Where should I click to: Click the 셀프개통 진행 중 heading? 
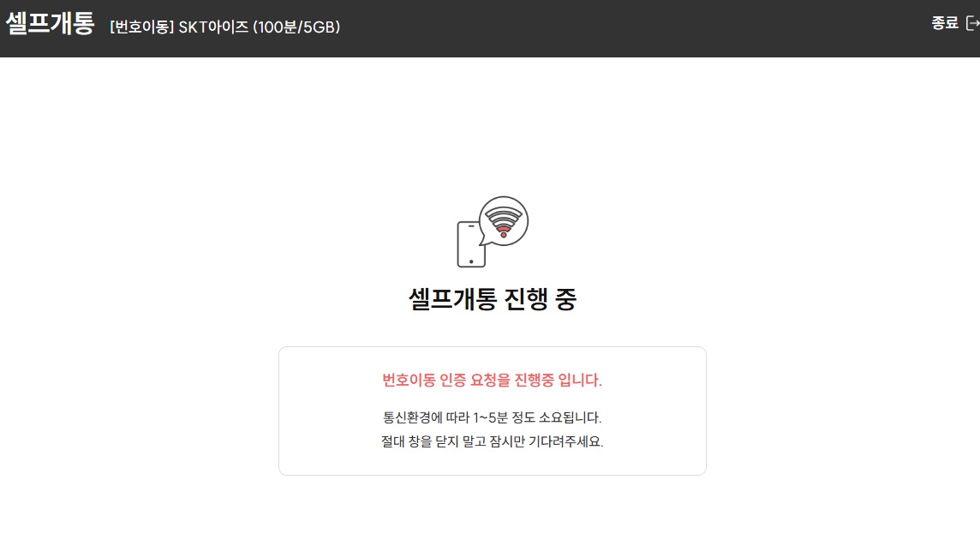pyautogui.click(x=493, y=299)
